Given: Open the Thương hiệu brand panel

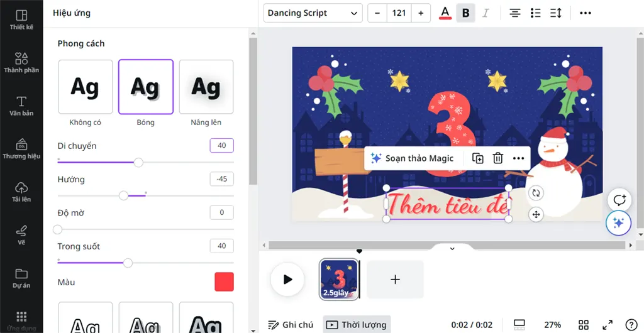Looking at the screenshot, I should click(21, 149).
